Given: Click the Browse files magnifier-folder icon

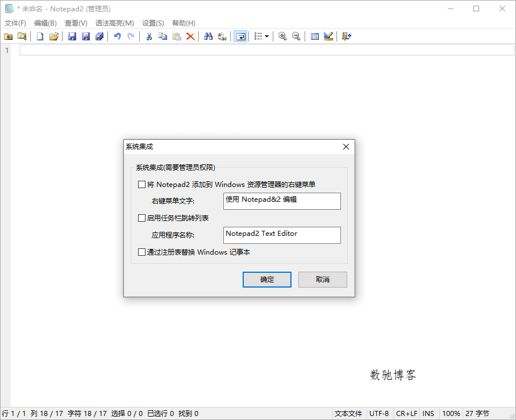Looking at the screenshot, I should click(x=22, y=36).
